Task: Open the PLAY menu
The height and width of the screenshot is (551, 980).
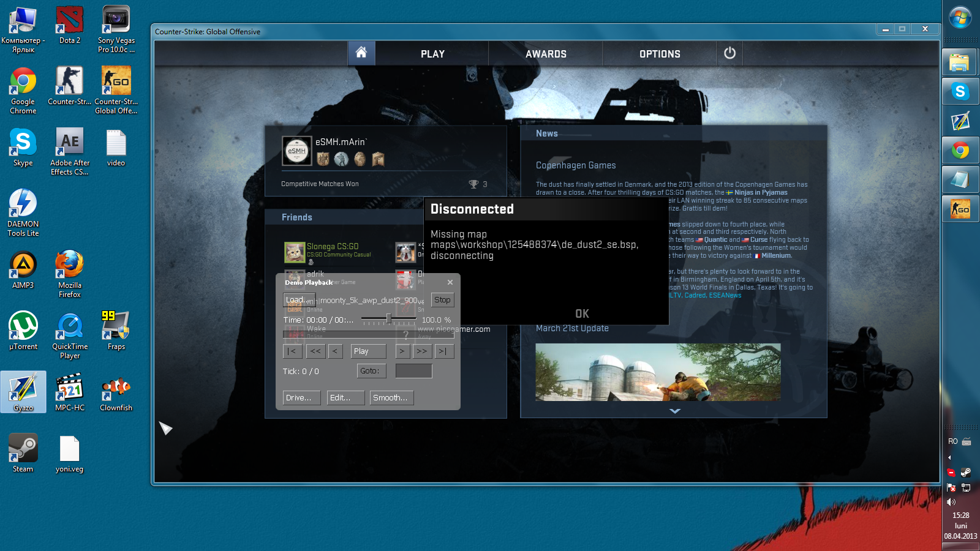Action: coord(432,54)
